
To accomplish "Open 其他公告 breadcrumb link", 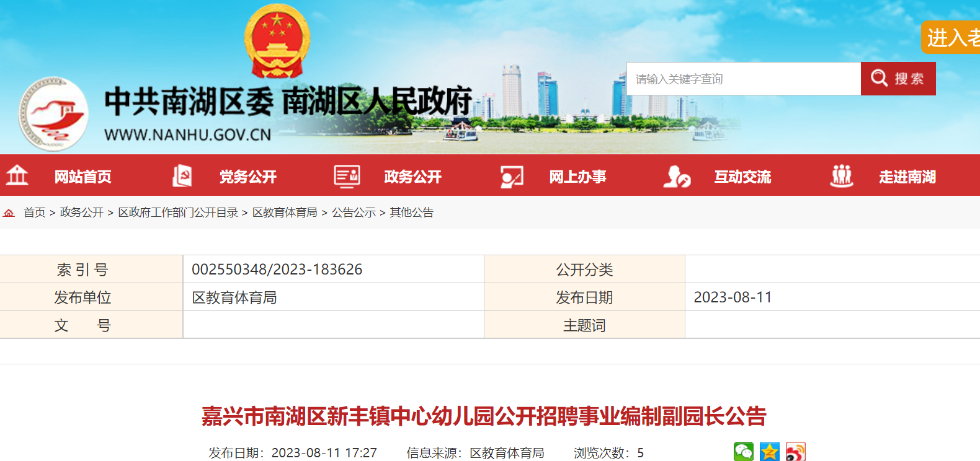I will [412, 213].
